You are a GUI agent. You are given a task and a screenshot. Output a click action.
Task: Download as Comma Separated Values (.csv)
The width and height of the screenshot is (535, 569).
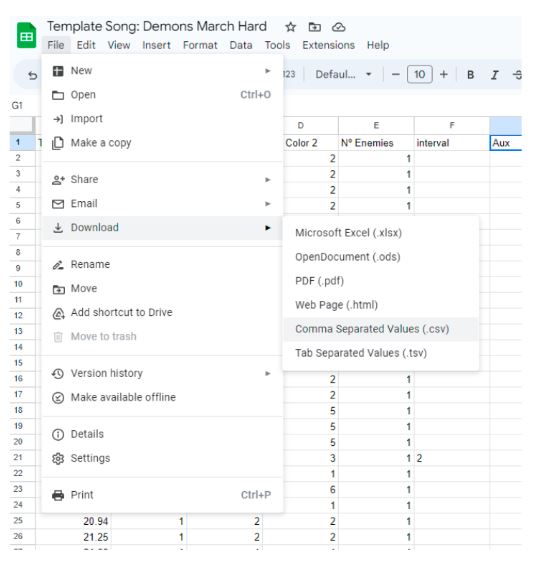pyautogui.click(x=372, y=329)
